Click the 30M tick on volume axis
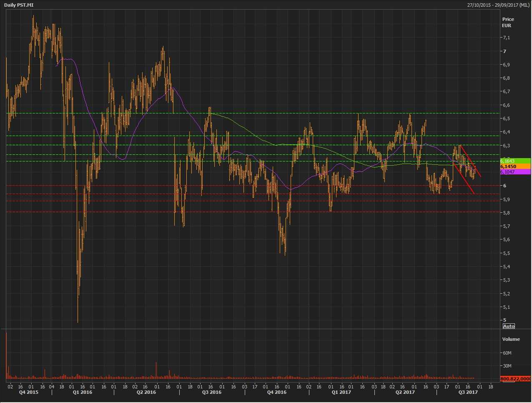Viewport: 532px width, 403px height. point(507,366)
